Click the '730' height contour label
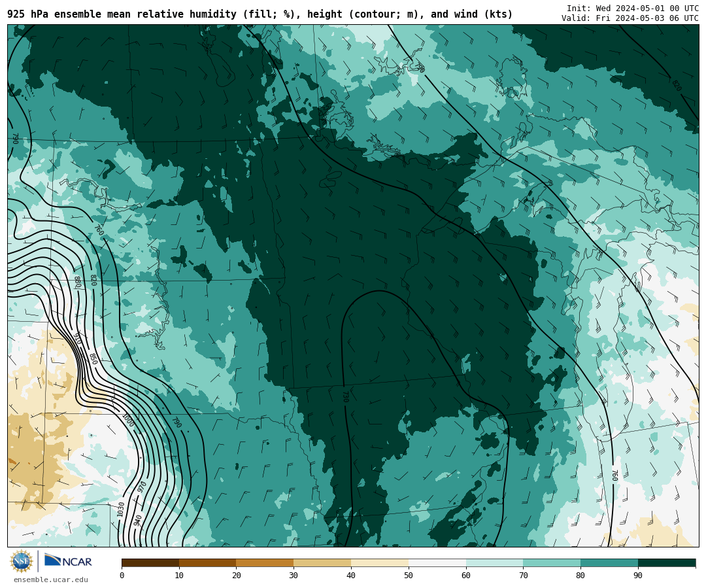Image resolution: width=706 pixels, height=588 pixels. point(346,396)
